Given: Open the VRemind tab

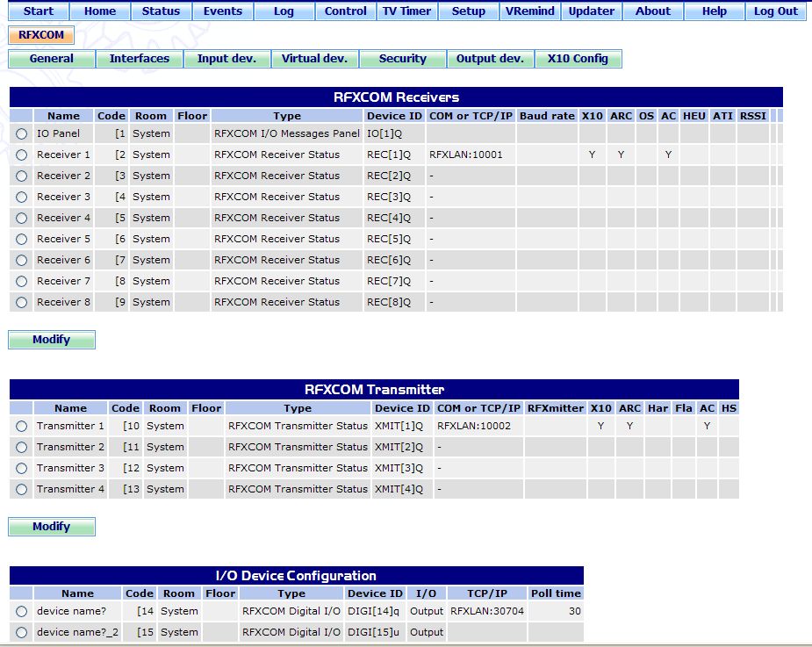Looking at the screenshot, I should pyautogui.click(x=529, y=11).
